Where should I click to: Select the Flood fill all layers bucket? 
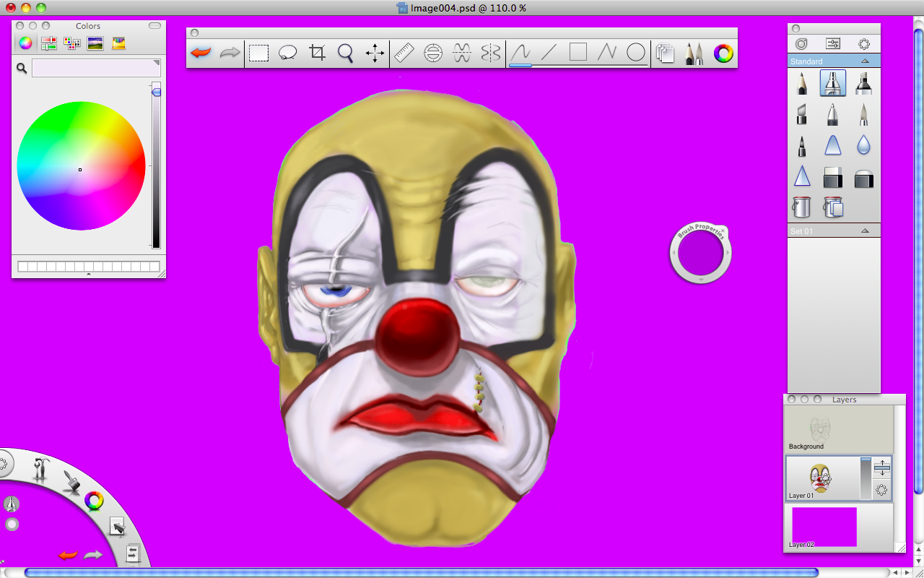coord(833,207)
